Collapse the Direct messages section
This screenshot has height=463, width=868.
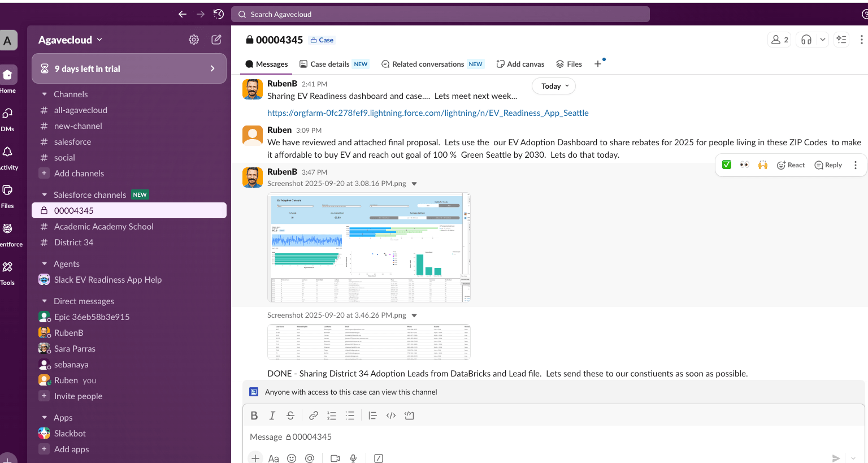point(44,301)
